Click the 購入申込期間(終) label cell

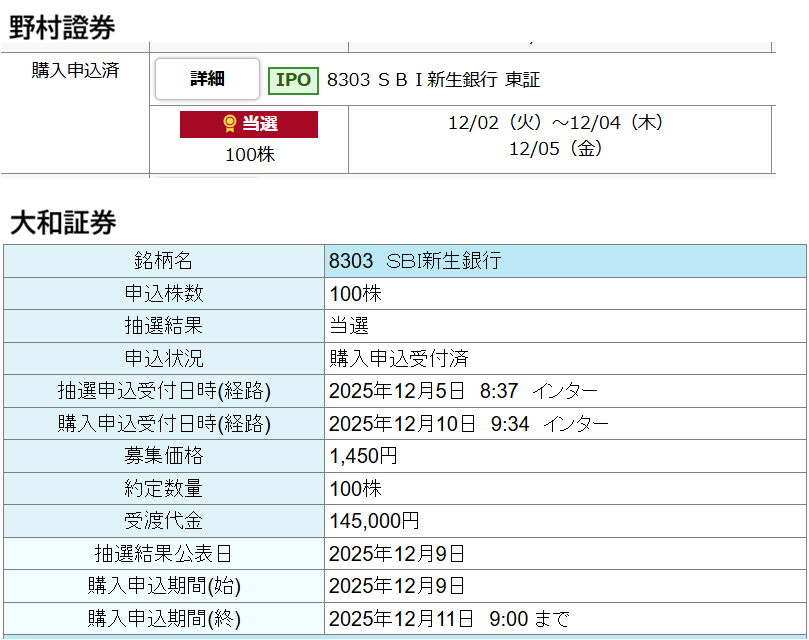tap(164, 619)
